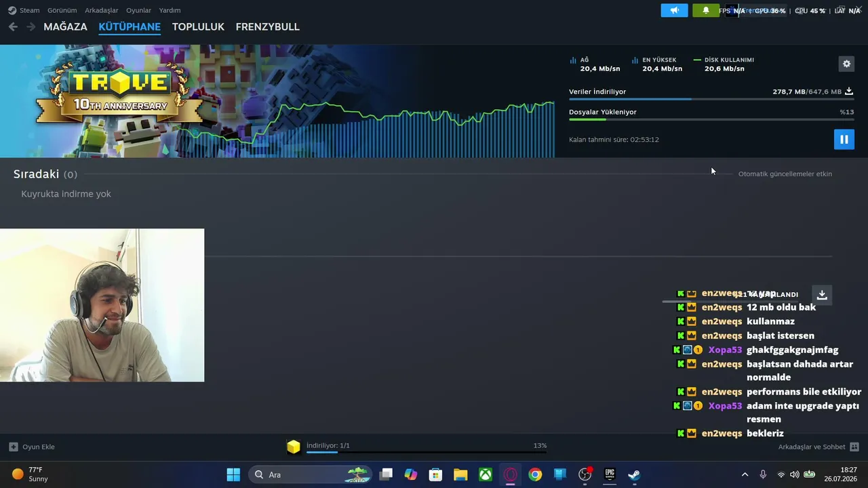Image resolution: width=868 pixels, height=488 pixels.
Task: Click the Oyun Ekle button
Action: click(32, 447)
